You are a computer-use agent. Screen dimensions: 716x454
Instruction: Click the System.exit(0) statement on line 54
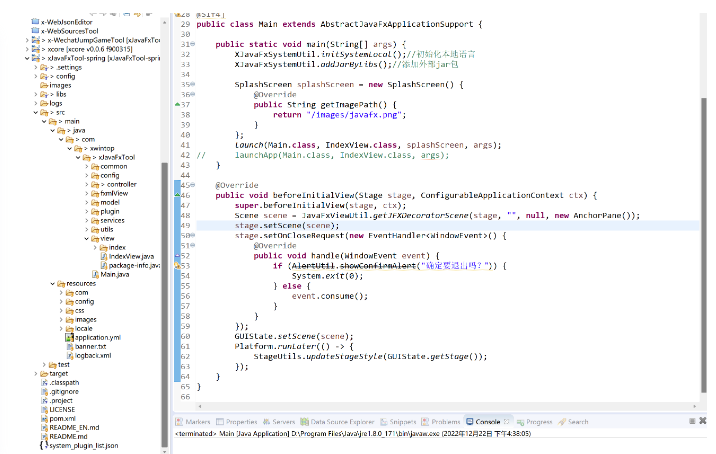327,276
